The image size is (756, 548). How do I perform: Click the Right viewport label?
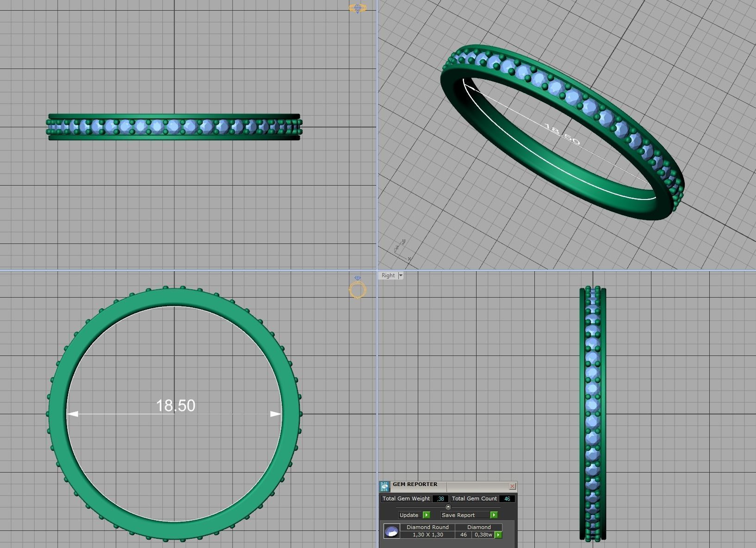tap(388, 275)
